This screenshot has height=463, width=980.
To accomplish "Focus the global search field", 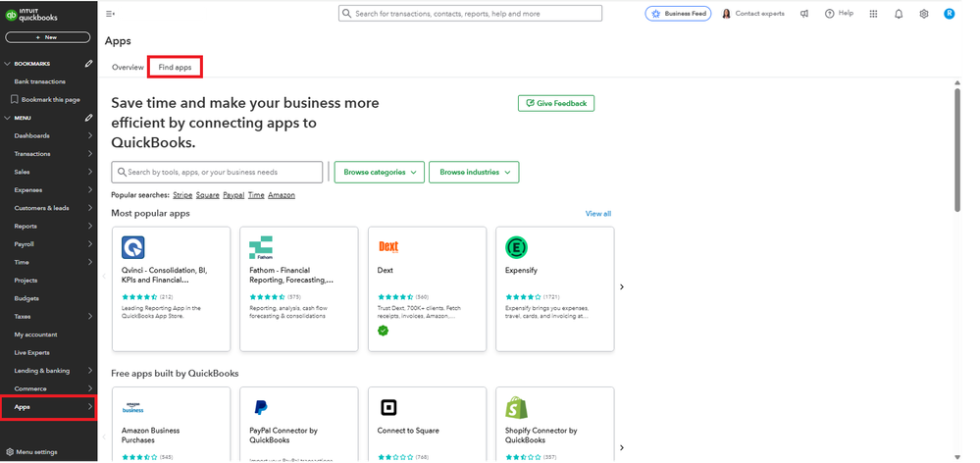I will coord(471,14).
